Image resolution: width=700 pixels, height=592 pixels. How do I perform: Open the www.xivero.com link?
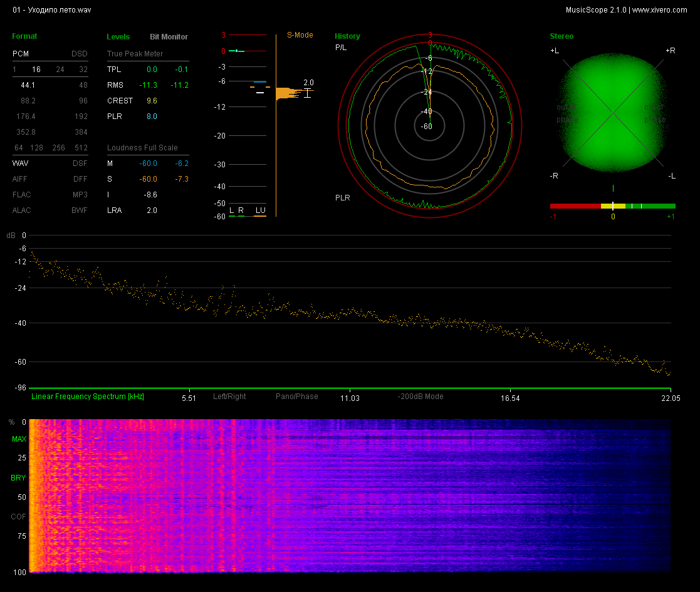(660, 10)
